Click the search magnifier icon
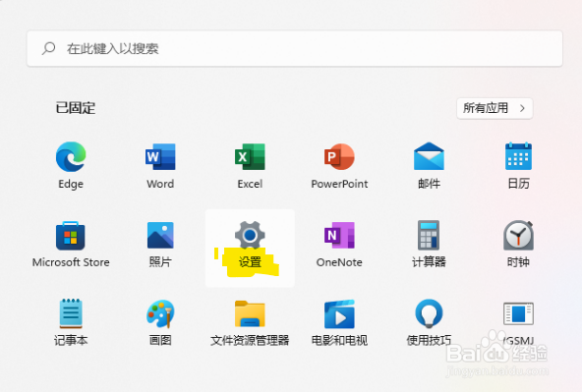582x392 pixels. click(48, 48)
